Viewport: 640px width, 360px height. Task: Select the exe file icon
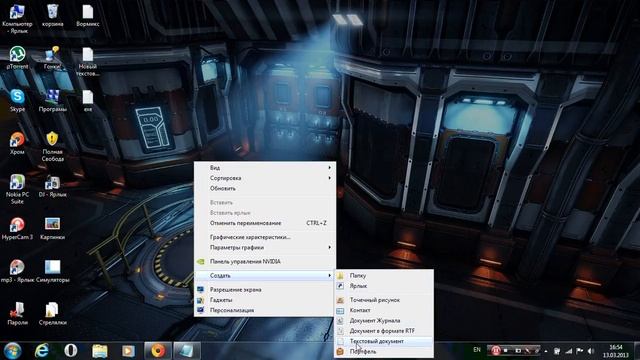88,100
